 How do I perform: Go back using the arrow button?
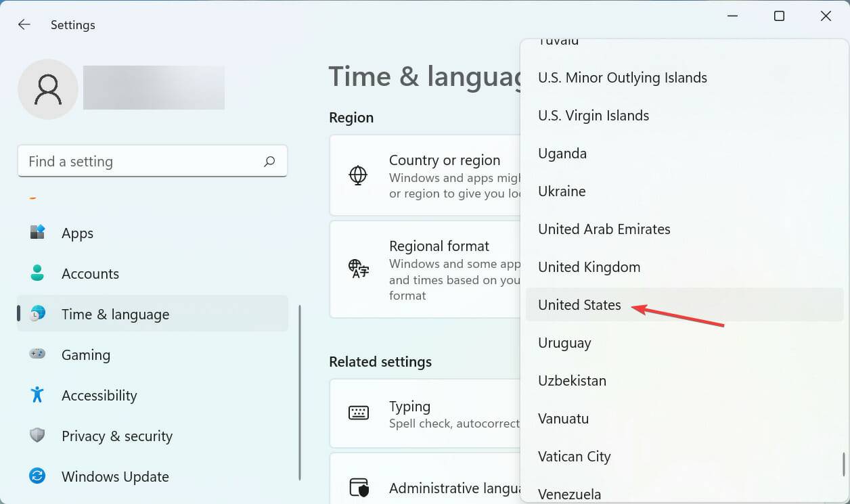(x=24, y=24)
